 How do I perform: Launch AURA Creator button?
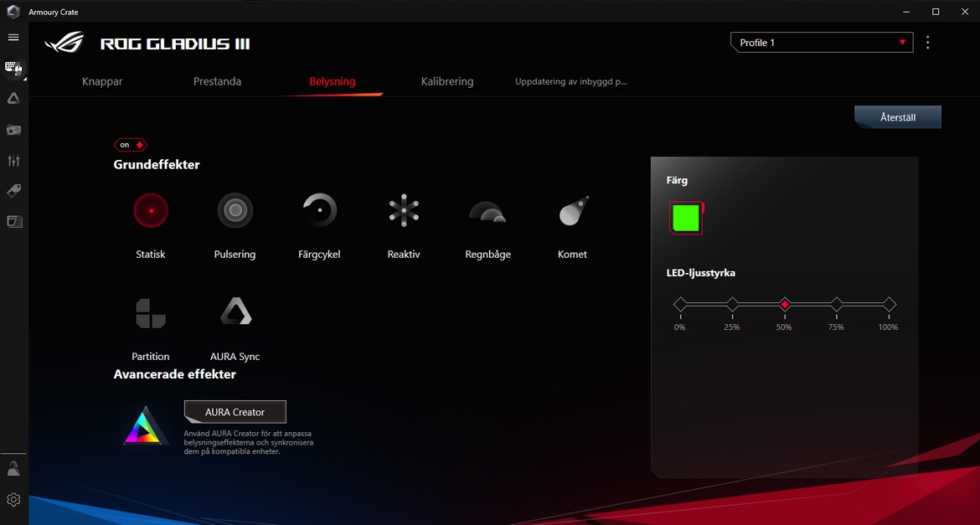(x=235, y=412)
